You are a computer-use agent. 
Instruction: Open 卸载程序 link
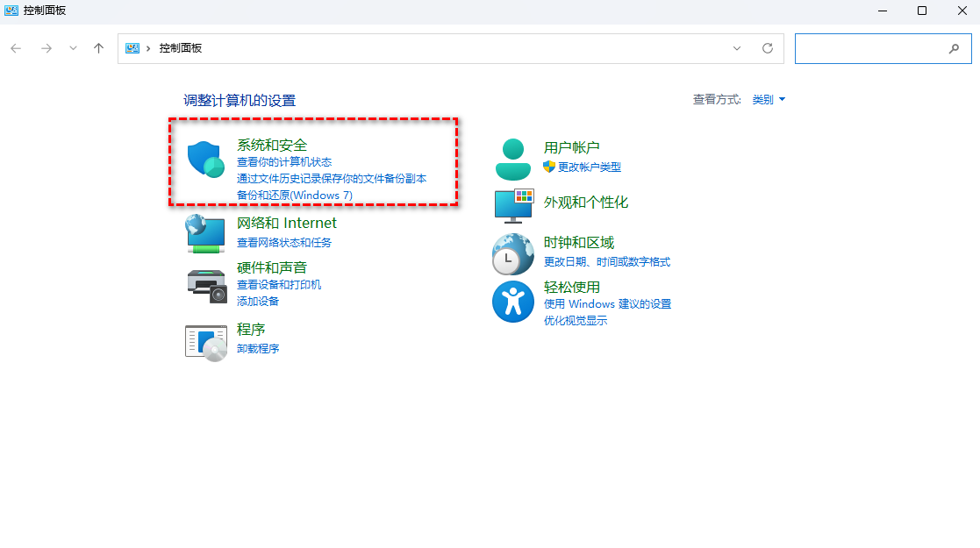[x=258, y=348]
